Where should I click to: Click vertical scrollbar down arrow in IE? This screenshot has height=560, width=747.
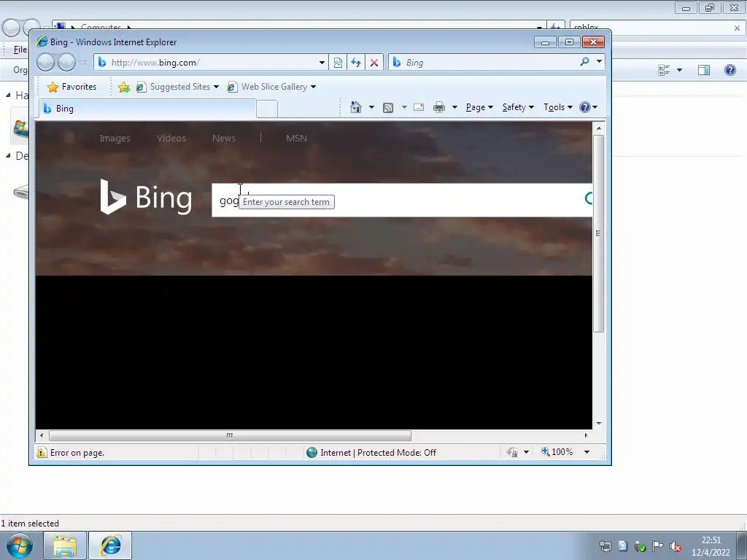[599, 424]
